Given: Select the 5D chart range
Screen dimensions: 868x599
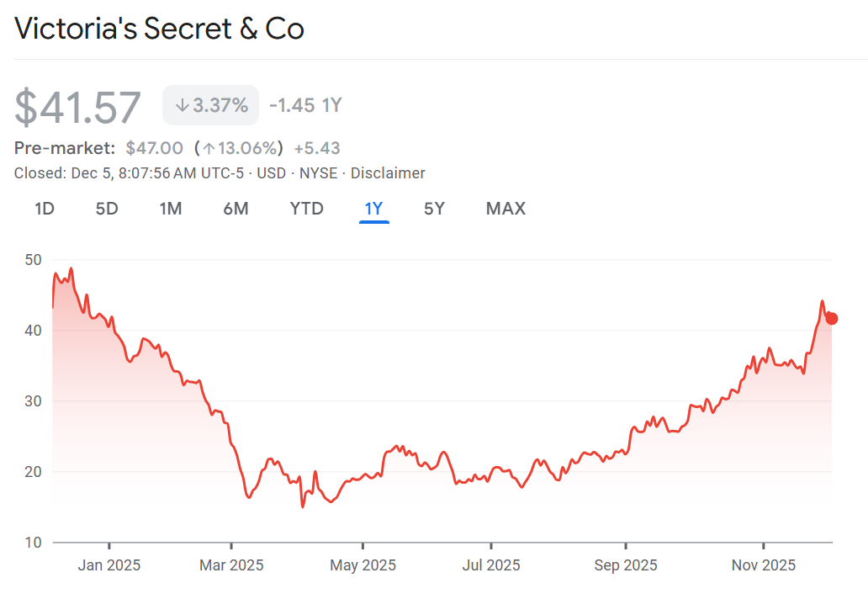Looking at the screenshot, I should [107, 209].
